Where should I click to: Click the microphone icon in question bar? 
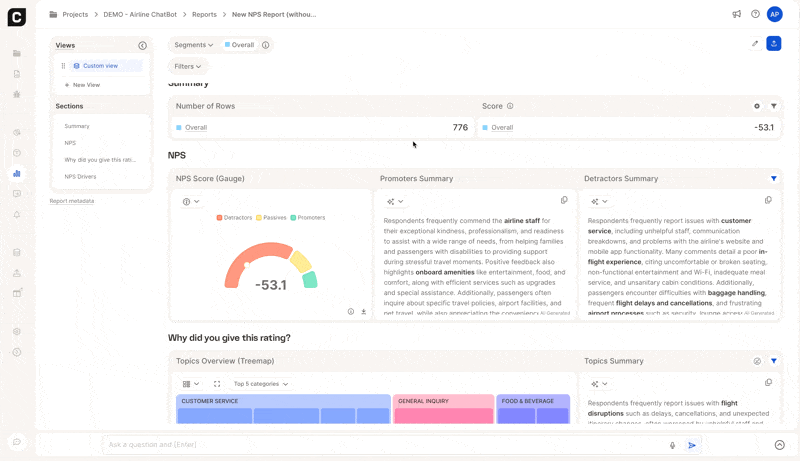(672, 445)
